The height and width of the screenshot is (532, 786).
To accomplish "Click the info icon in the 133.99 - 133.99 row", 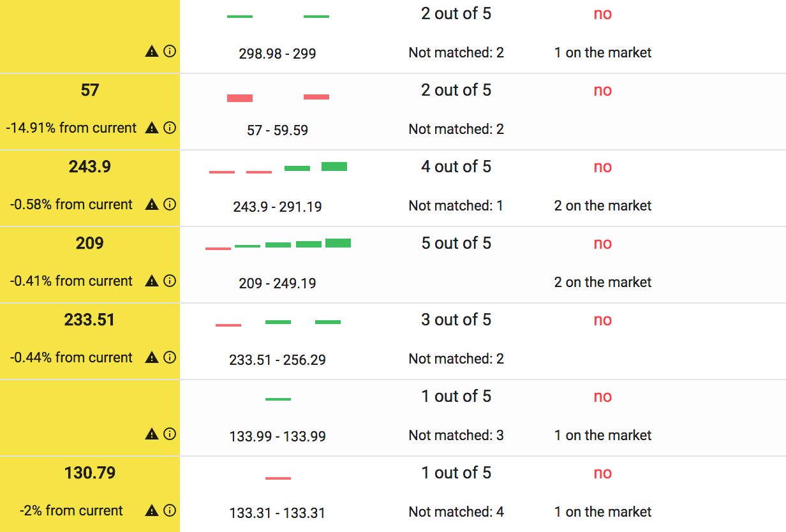I will (170, 434).
